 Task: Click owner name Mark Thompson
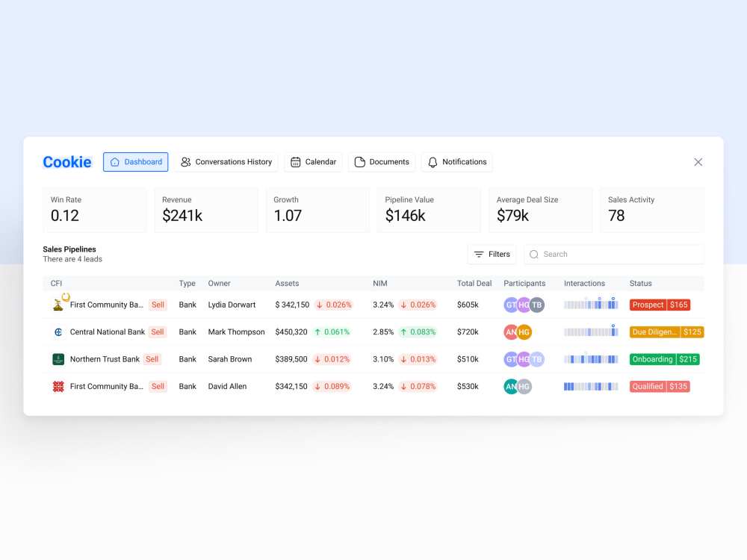pyautogui.click(x=236, y=332)
